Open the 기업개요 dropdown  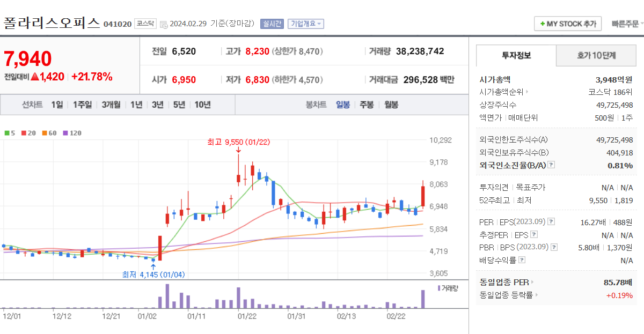click(306, 24)
